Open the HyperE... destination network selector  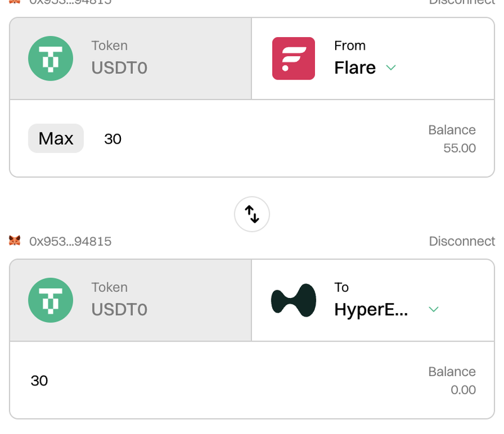click(x=373, y=300)
